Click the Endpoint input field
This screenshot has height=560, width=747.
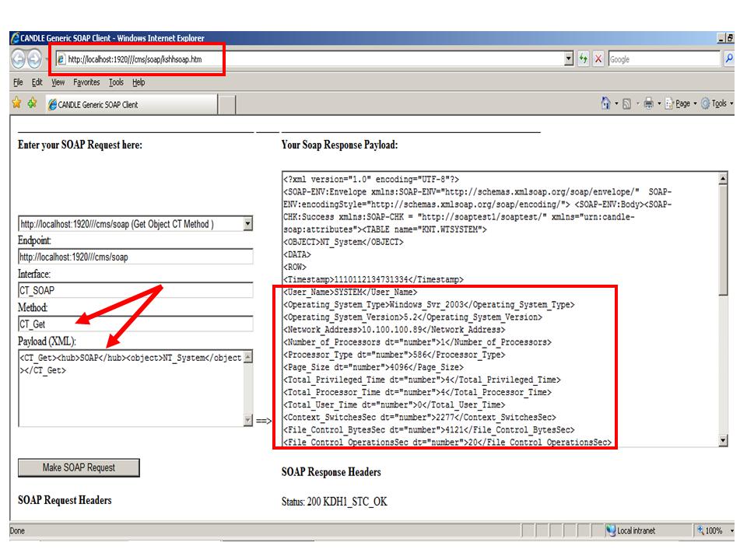135,257
